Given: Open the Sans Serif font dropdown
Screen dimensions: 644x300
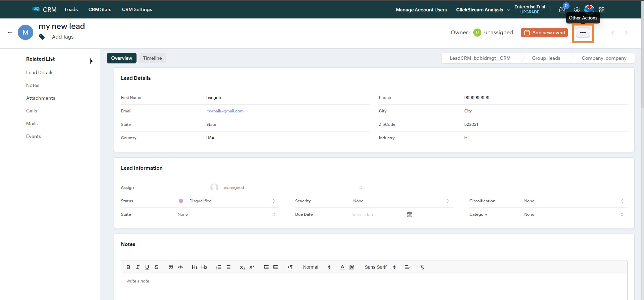Looking at the screenshot, I should (380, 267).
